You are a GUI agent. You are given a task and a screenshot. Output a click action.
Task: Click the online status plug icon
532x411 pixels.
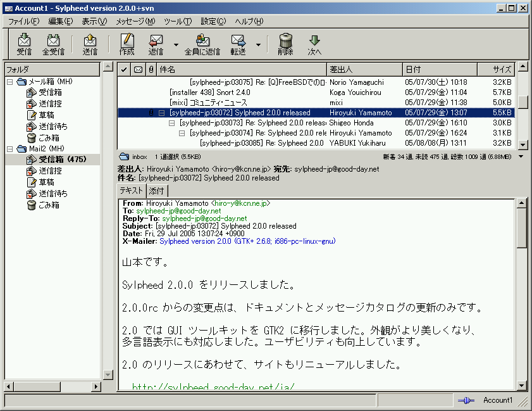pyautogui.click(x=466, y=400)
